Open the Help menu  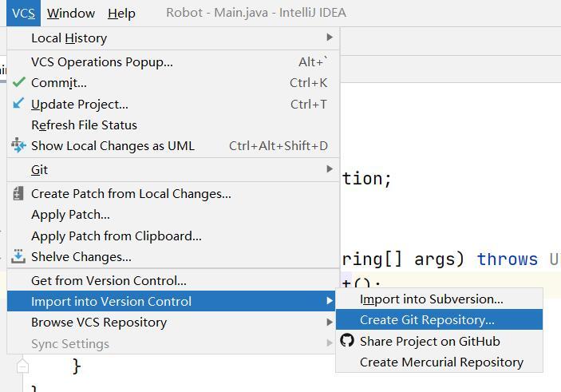(x=121, y=14)
